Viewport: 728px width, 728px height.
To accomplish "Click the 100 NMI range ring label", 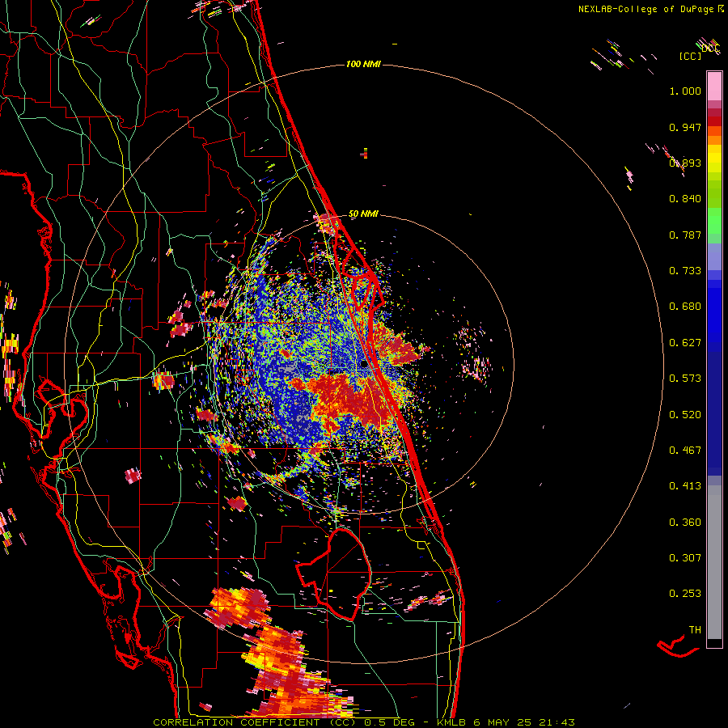I will 363,64.
